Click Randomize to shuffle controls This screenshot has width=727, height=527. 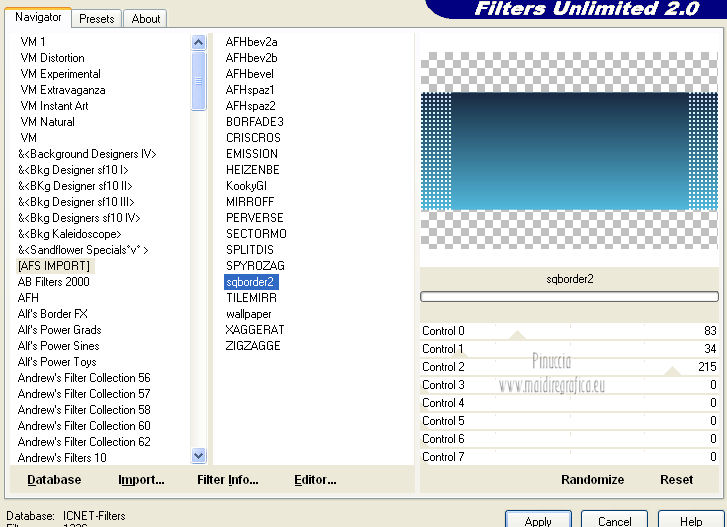592,480
